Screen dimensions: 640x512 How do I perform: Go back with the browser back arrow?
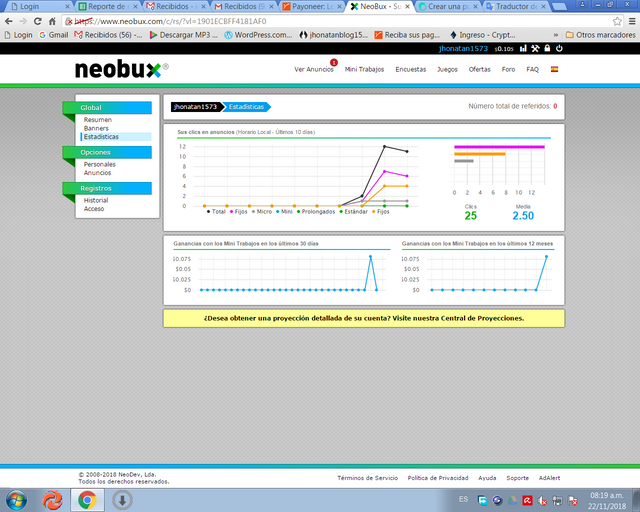(x=9, y=21)
